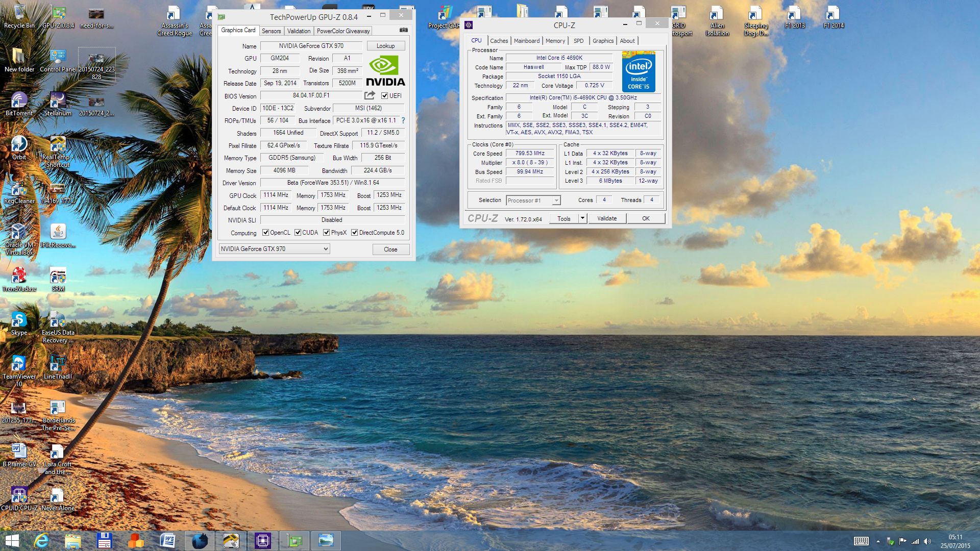Click the CPU-Z Validate button
This screenshot has width=980, height=551.
pyautogui.click(x=607, y=218)
